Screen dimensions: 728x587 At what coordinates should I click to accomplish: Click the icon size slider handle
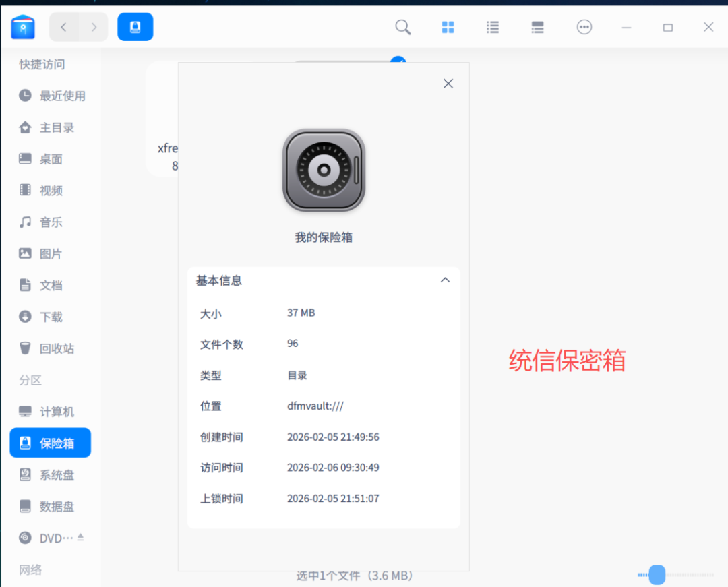click(657, 575)
